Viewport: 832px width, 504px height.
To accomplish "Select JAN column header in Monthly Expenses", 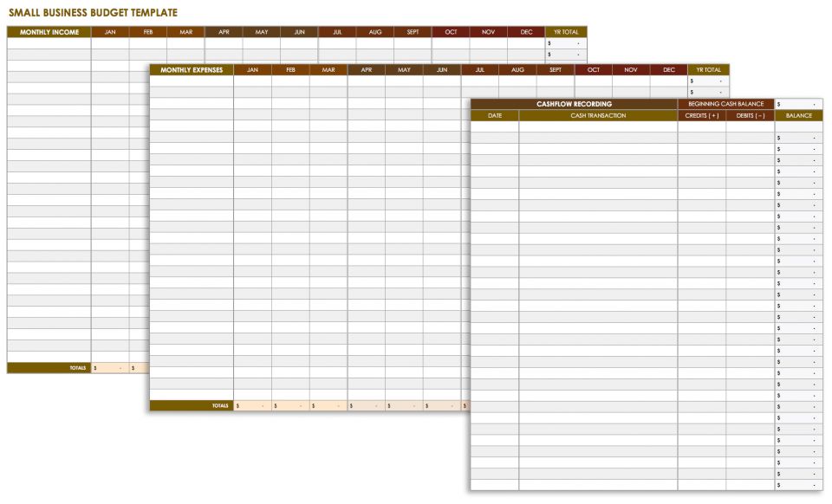I will point(252,70).
